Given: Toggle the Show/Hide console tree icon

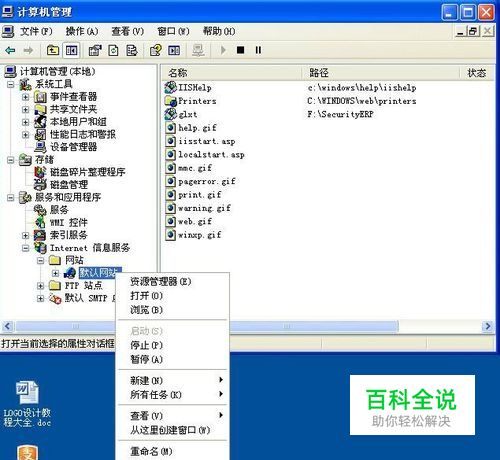Looking at the screenshot, I should (x=71, y=50).
